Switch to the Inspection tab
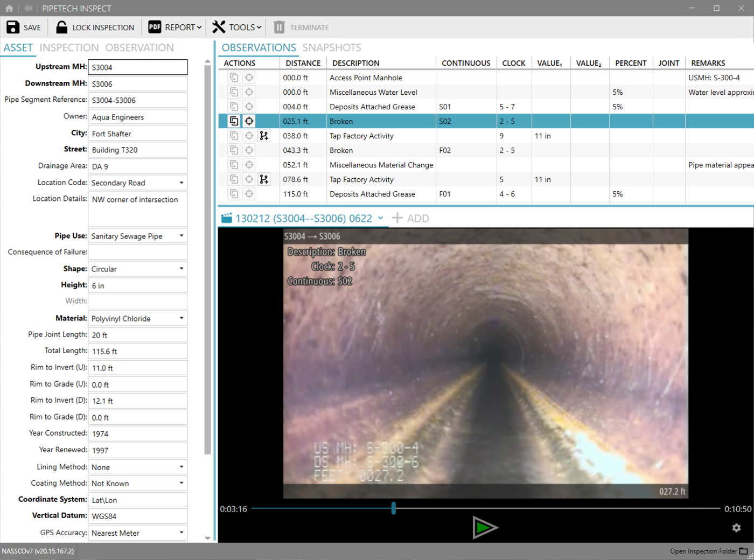Viewport: 754px width, 560px height. point(69,48)
